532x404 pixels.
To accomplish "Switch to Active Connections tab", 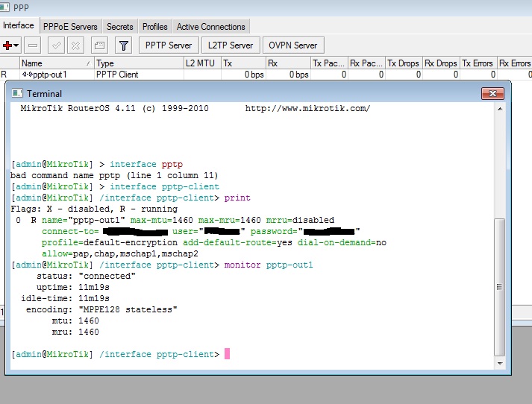I will (x=210, y=26).
